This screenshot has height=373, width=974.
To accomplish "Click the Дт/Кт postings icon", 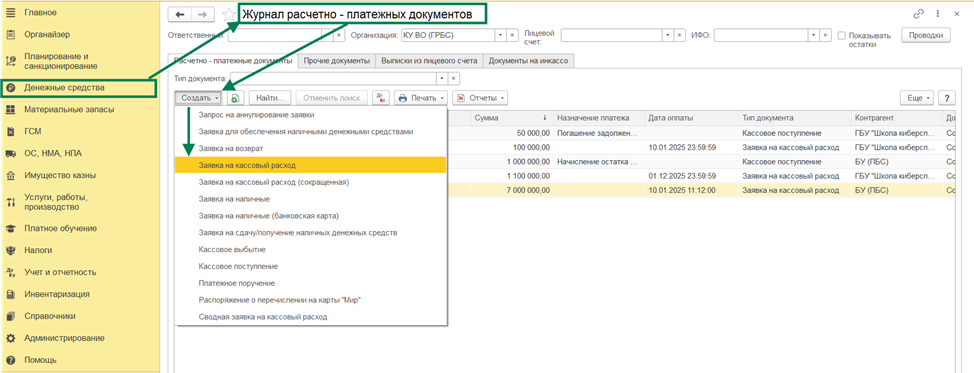I will coord(381,98).
